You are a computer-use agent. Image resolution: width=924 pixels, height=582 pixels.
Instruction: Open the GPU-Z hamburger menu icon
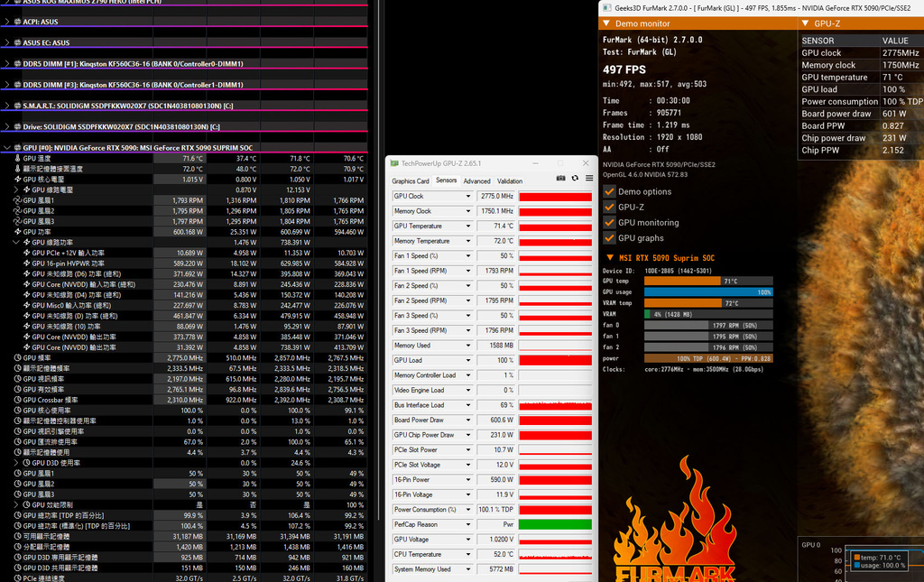tap(589, 178)
